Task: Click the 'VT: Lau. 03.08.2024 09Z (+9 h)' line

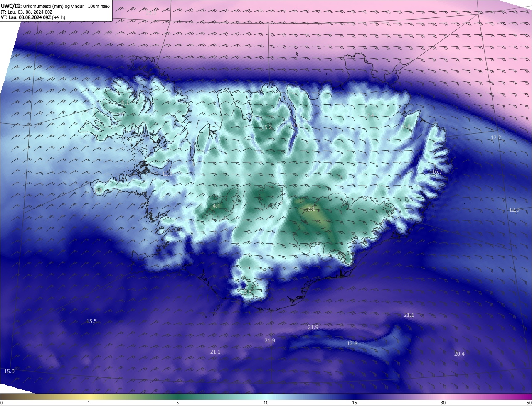Action: (33, 17)
